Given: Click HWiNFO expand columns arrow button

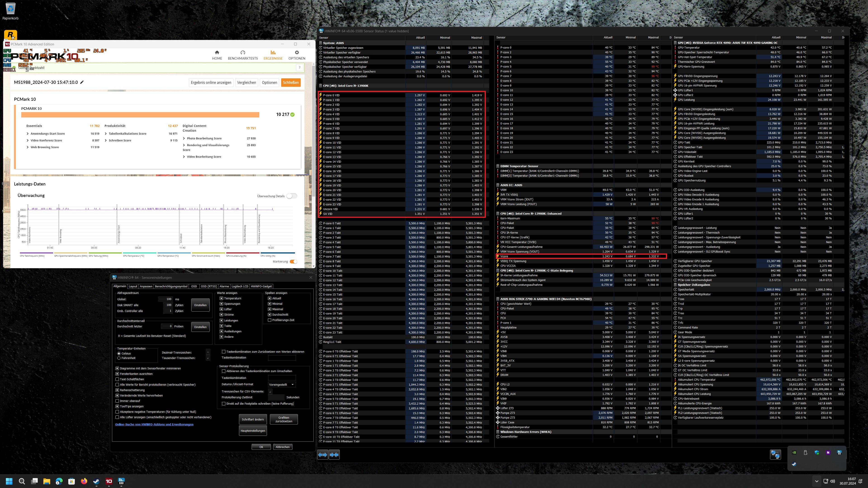Looking at the screenshot, I should (x=323, y=455).
